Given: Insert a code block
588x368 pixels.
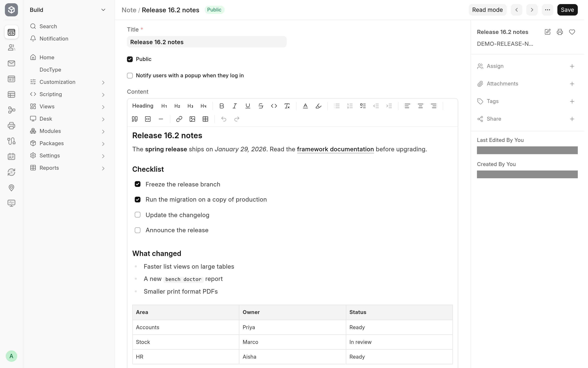Looking at the screenshot, I should pyautogui.click(x=148, y=119).
